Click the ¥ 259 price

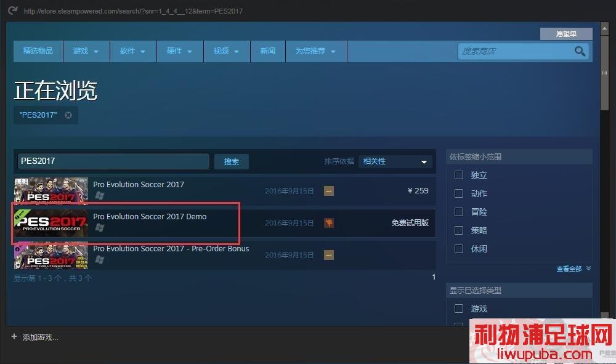tap(418, 190)
